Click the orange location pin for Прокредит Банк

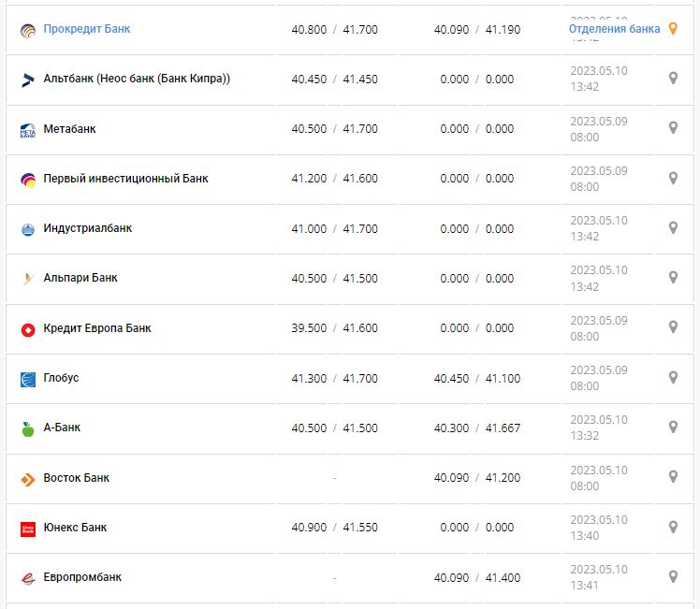coord(672,29)
